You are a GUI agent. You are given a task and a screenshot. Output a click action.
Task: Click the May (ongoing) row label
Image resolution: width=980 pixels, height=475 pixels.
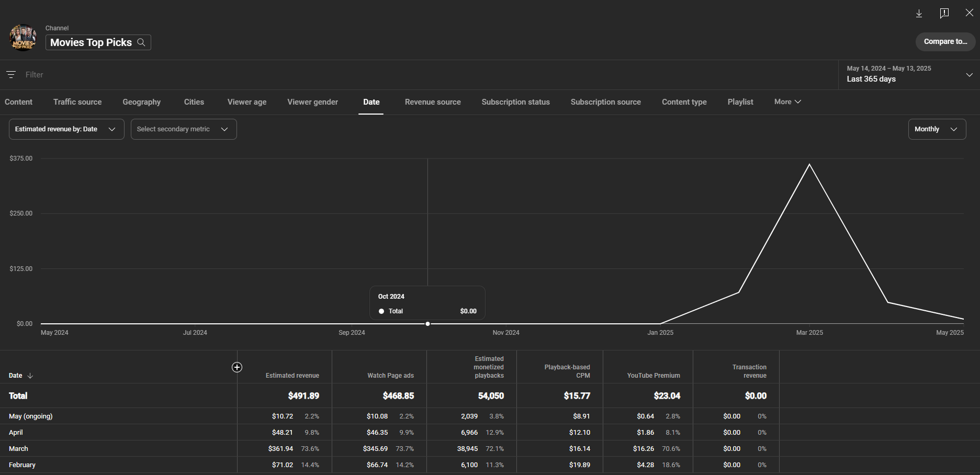(x=31, y=416)
